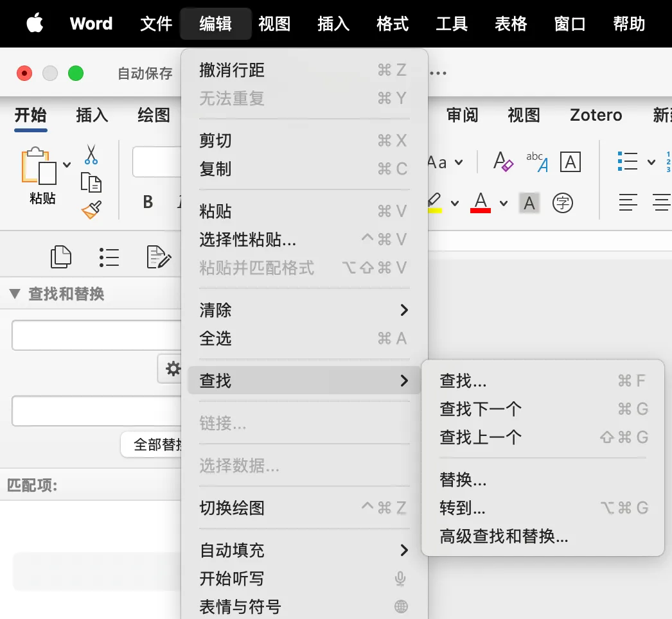The width and height of the screenshot is (672, 619).
Task: Switch to the 绘图 ribbon tab
Action: coord(154,115)
